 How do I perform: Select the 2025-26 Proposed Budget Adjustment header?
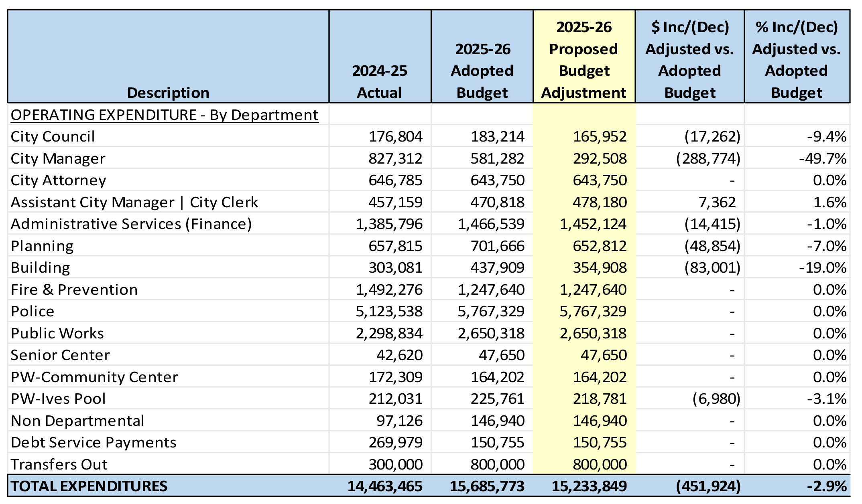584,60
